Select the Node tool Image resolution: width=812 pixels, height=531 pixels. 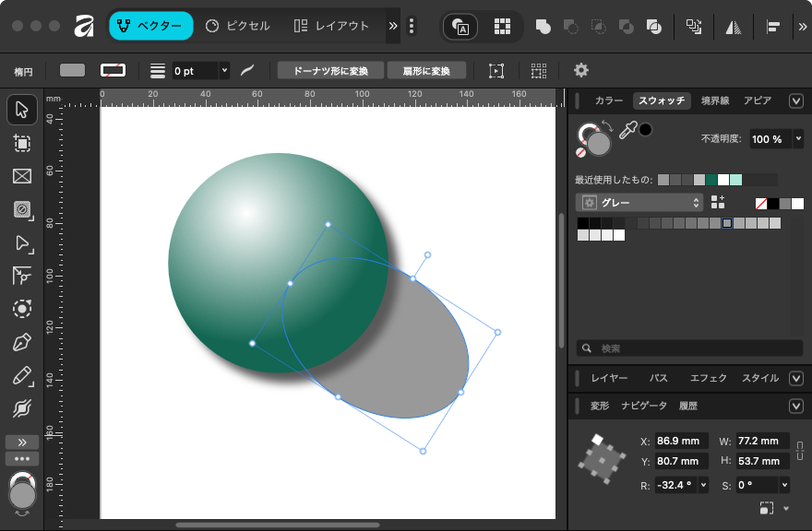[x=22, y=243]
